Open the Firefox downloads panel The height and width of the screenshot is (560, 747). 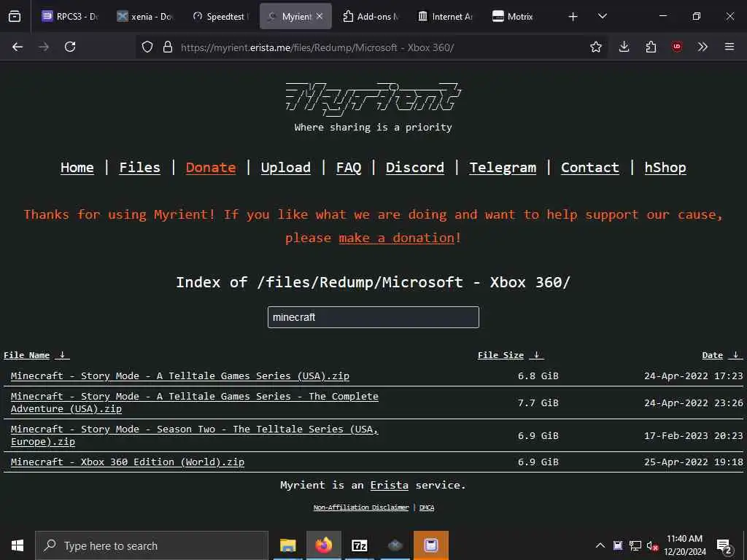[624, 47]
